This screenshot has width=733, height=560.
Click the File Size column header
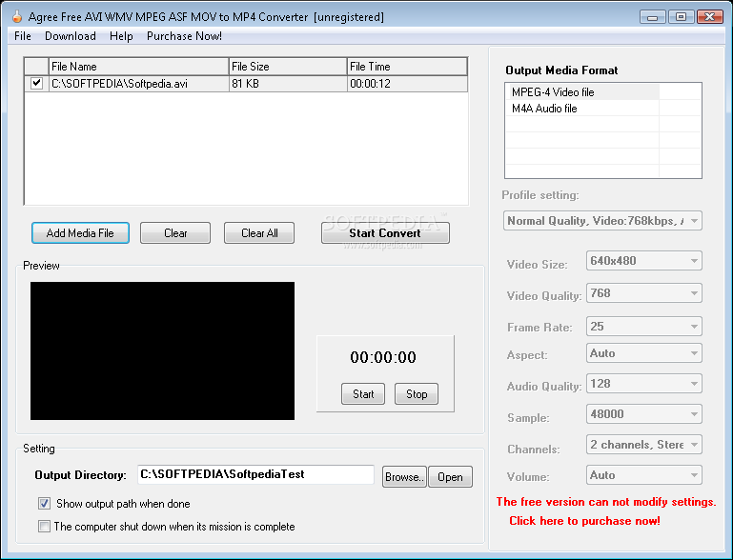click(x=288, y=67)
